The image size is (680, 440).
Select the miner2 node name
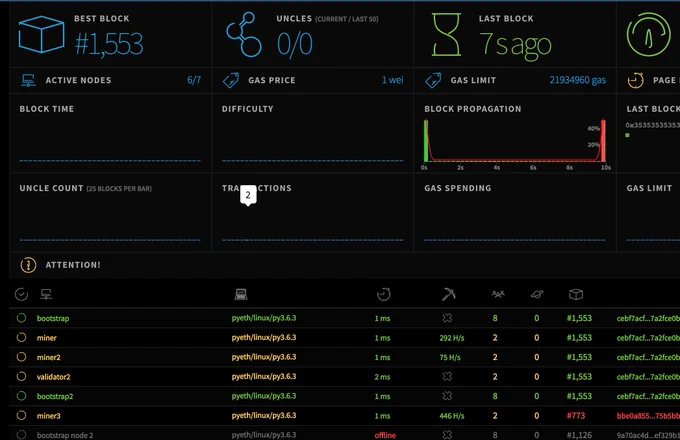(x=49, y=357)
